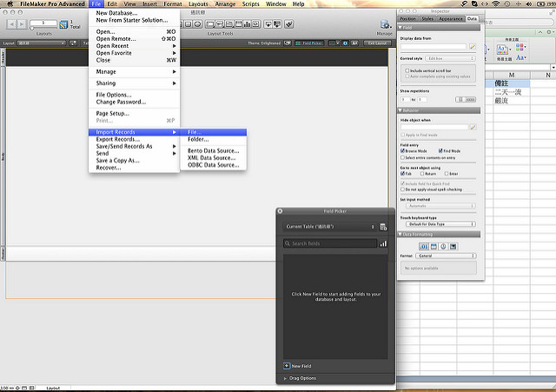Open Manage Database icon in Field Picker
The image size is (556, 392).
(383, 227)
